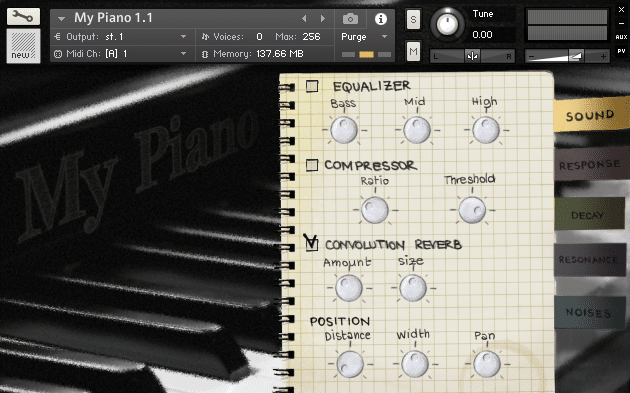The image size is (630, 393).
Task: Go to next instrument preset arrow
Action: click(x=322, y=18)
